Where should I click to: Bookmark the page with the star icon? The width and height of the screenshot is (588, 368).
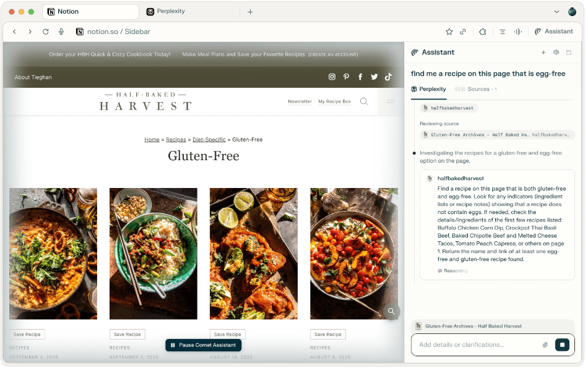tap(449, 32)
